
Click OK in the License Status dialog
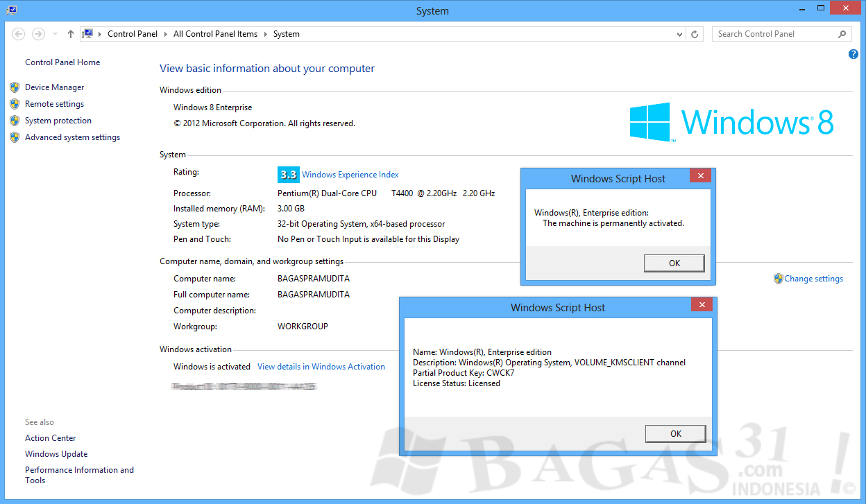tap(676, 434)
